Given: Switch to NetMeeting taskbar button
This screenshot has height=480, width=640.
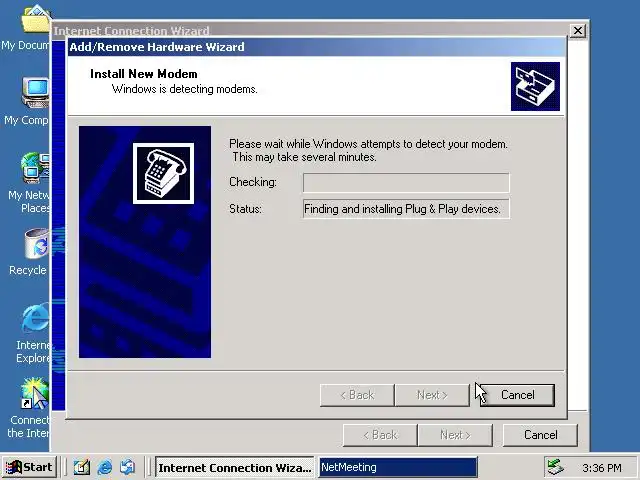Looking at the screenshot, I should pos(398,467).
